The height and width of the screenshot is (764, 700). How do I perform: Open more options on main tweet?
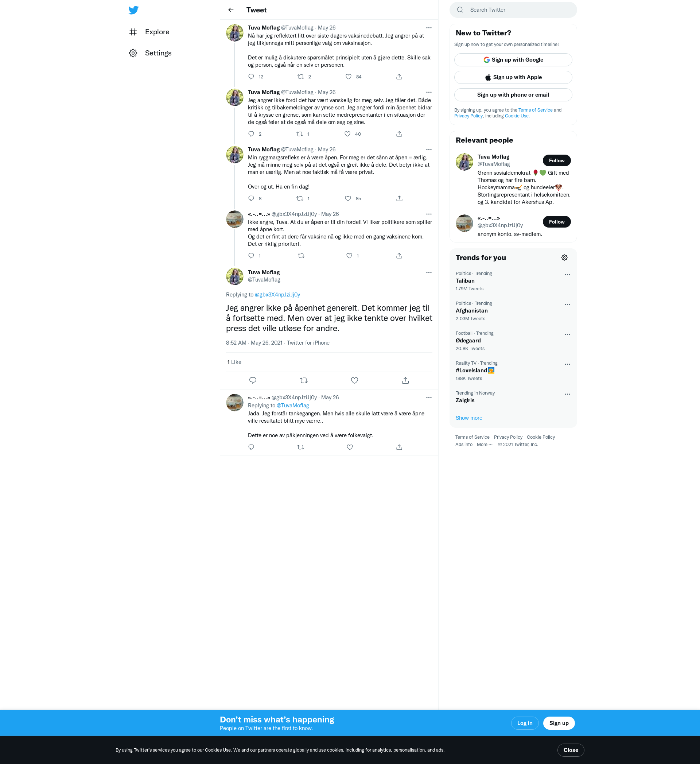coord(429,272)
